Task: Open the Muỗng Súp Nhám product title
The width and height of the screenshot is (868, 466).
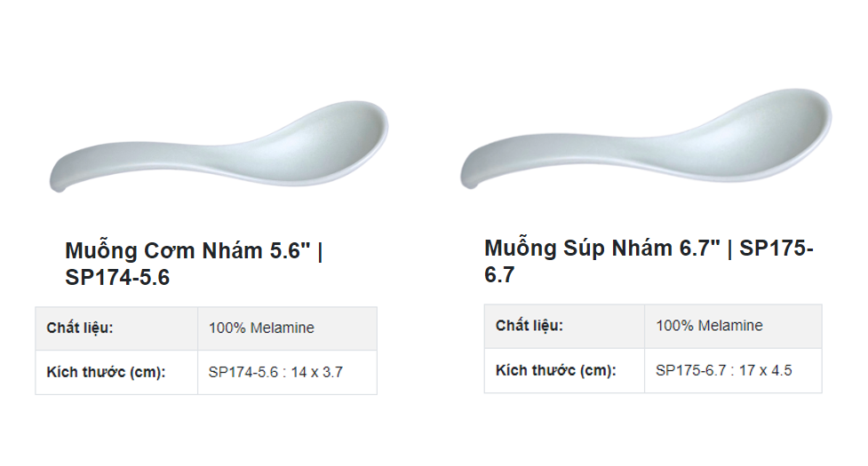Action: point(585,249)
